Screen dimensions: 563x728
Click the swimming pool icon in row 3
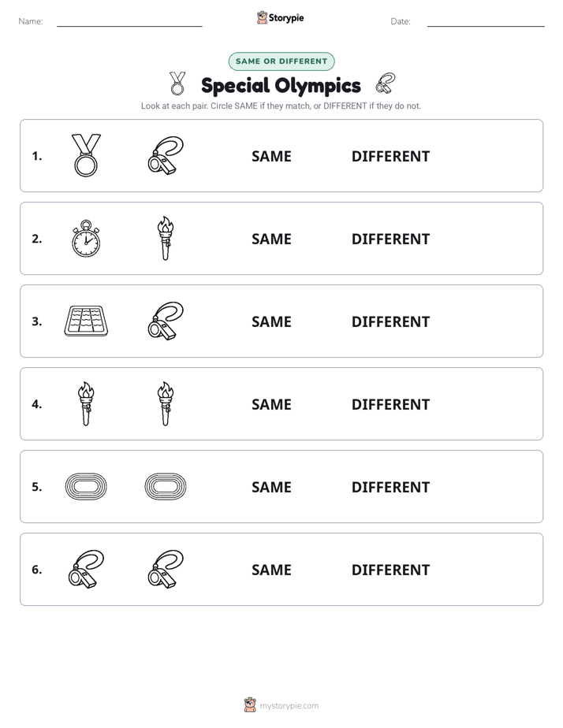(86, 321)
